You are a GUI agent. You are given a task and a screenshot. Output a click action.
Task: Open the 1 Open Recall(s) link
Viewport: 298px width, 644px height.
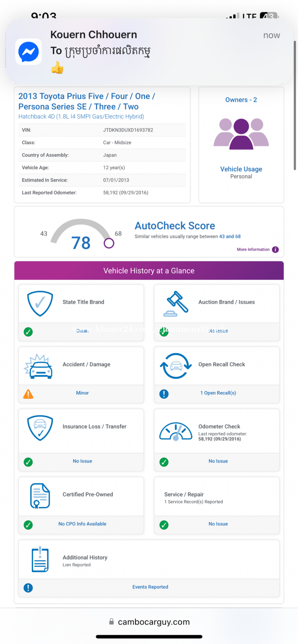click(x=218, y=393)
